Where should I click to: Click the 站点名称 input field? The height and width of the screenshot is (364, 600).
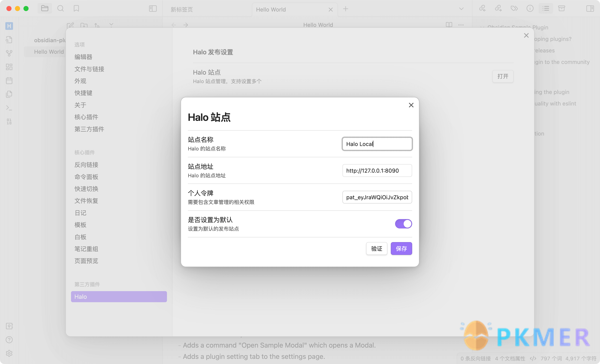pyautogui.click(x=377, y=144)
